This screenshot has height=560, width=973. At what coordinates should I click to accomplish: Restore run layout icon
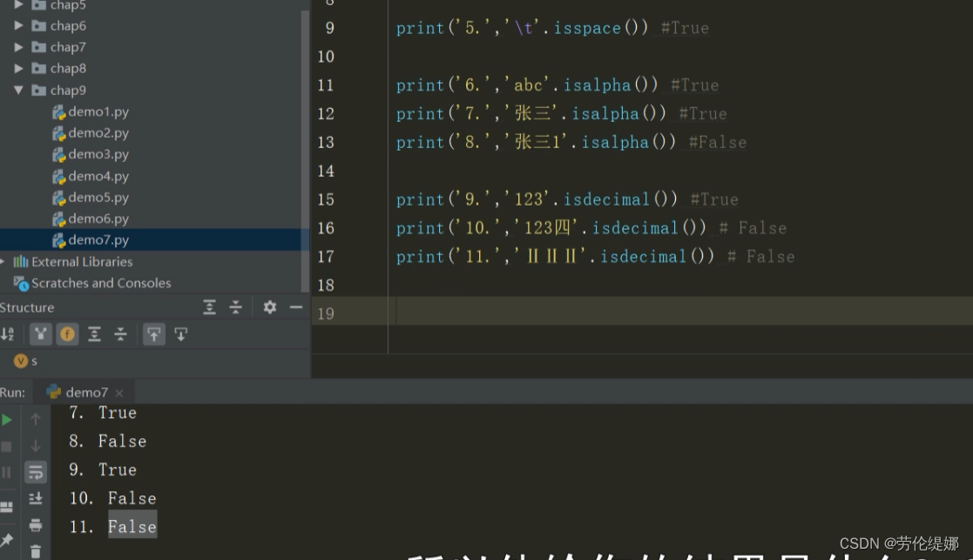7,507
